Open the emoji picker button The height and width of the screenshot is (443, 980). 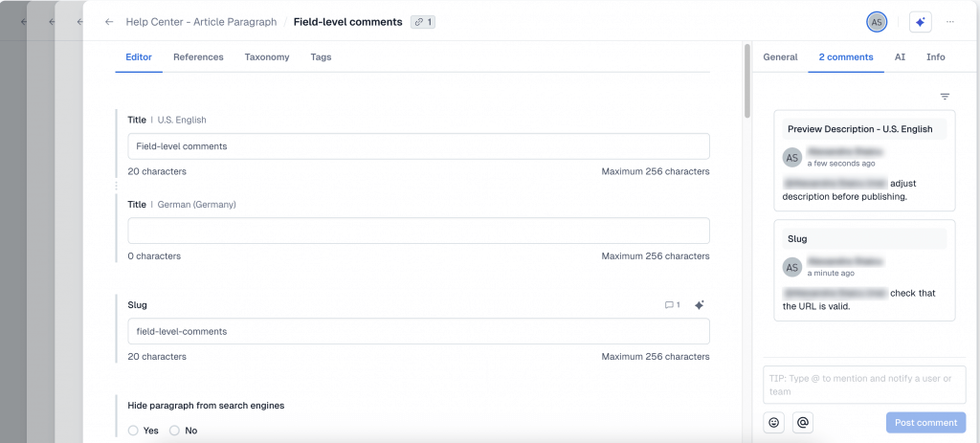click(773, 422)
